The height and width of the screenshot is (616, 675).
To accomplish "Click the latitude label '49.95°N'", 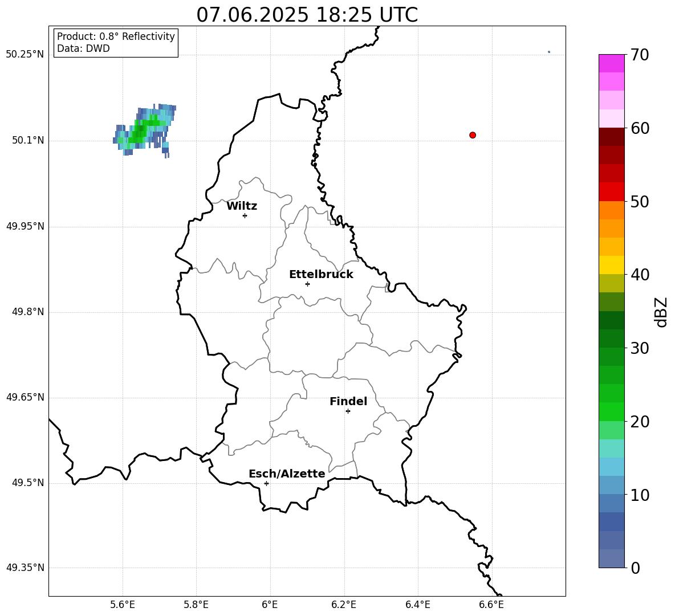I will (x=25, y=226).
